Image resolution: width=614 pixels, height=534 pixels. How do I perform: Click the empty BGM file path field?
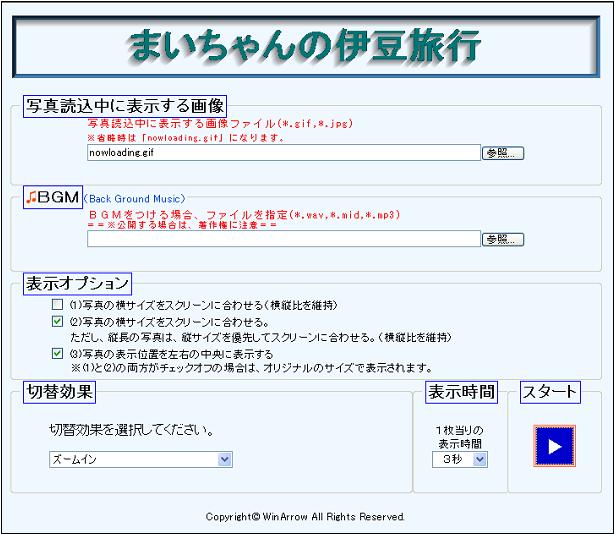point(283,239)
